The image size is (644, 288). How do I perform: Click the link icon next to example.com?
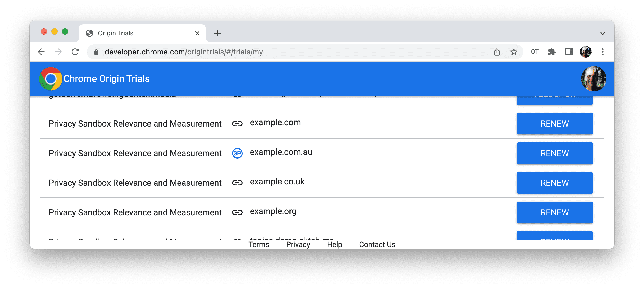coord(237,123)
